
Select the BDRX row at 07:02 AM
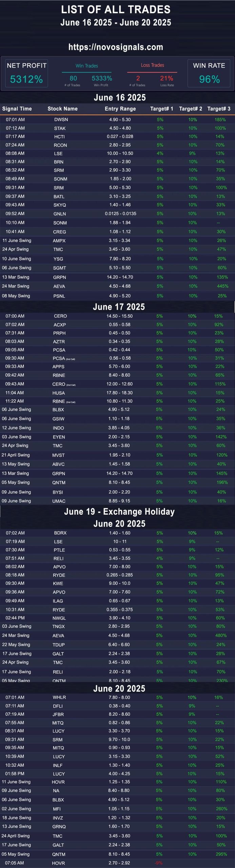(117, 533)
